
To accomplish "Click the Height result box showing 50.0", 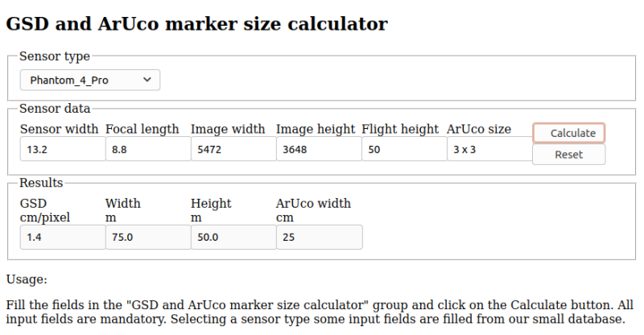I will [x=233, y=238].
